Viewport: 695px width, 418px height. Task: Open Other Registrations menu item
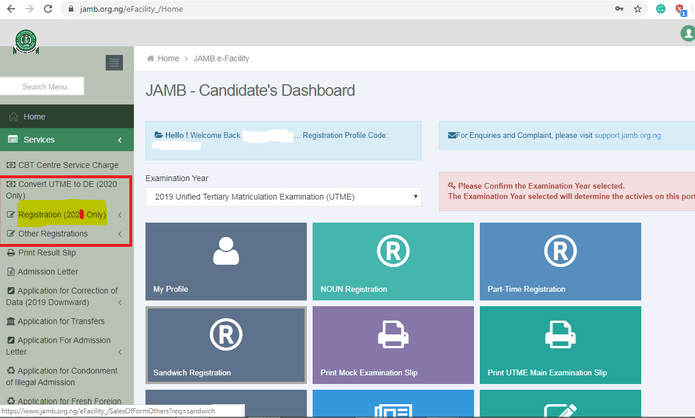tap(47, 234)
